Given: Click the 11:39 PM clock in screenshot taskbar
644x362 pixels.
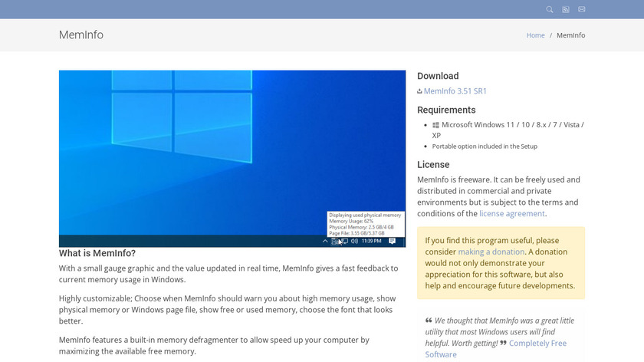Looking at the screenshot, I should click(x=372, y=241).
